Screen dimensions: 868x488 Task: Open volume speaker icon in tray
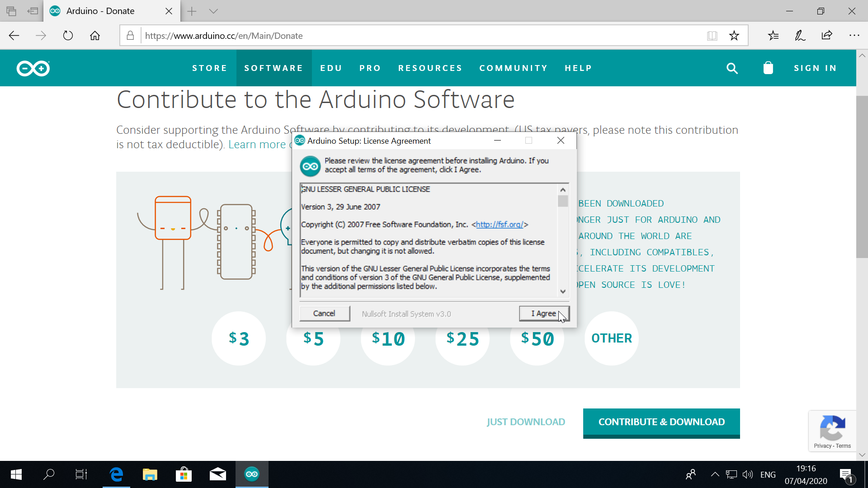coord(748,474)
